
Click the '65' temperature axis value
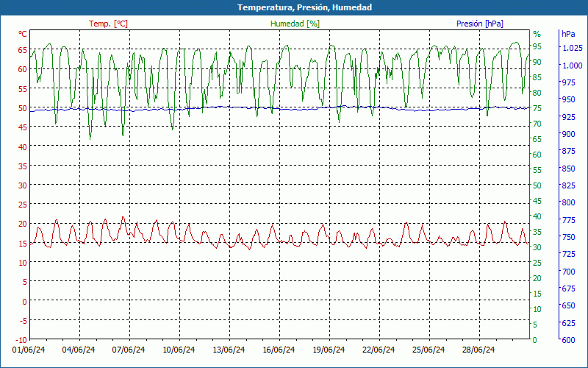point(23,50)
